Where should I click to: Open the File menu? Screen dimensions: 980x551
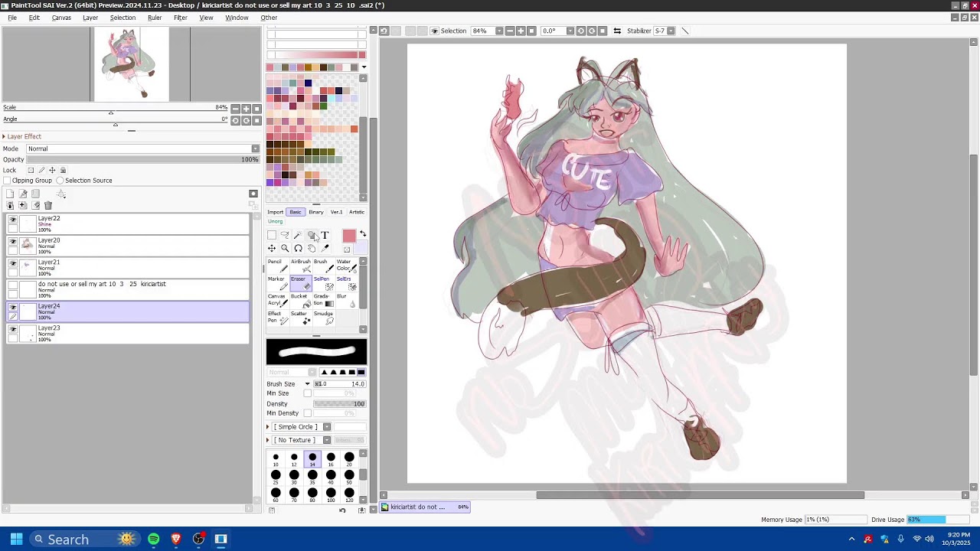[12, 18]
